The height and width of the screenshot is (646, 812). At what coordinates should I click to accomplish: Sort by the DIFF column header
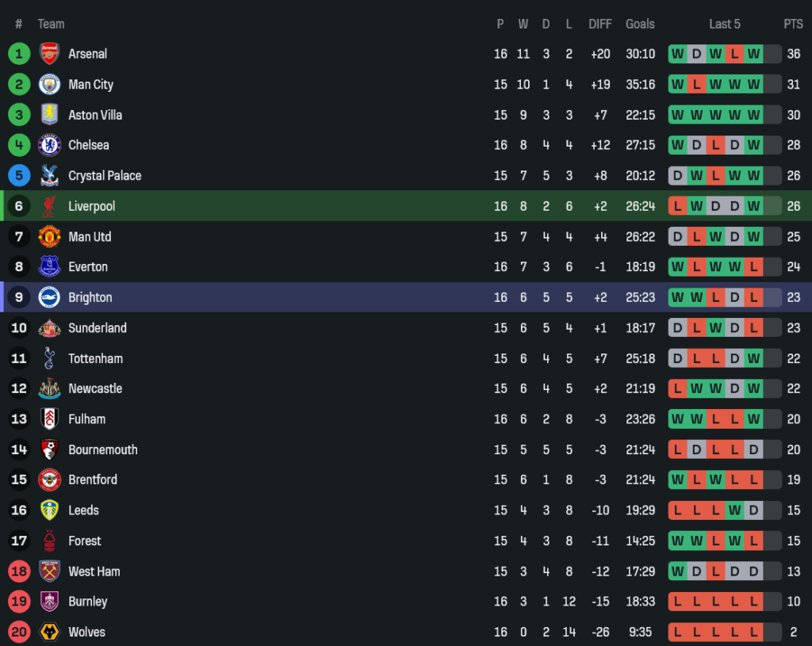[x=600, y=24]
